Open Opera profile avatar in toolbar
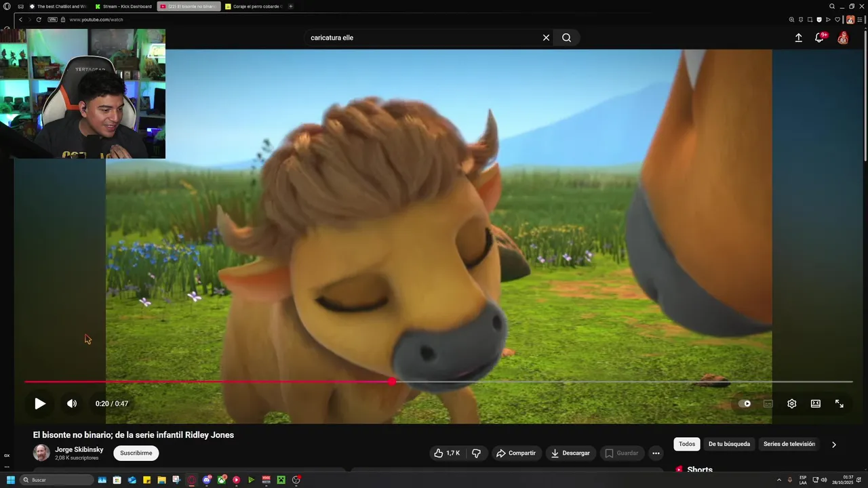 tap(850, 20)
